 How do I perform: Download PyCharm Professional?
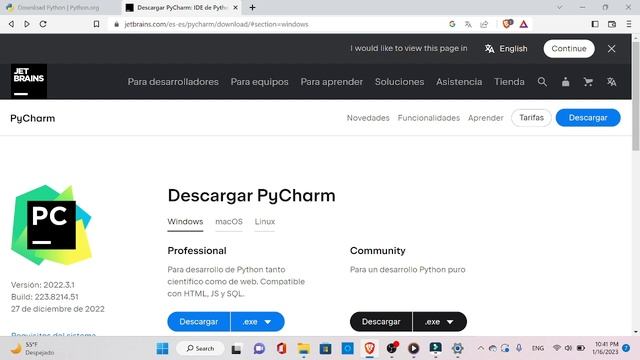pos(199,322)
